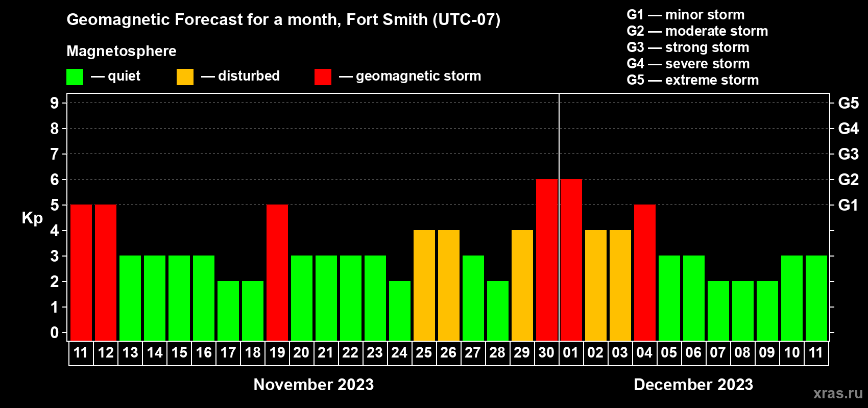Viewport: 868px width, 408px height.
Task: Click the green quiet legend swatch
Action: point(75,77)
